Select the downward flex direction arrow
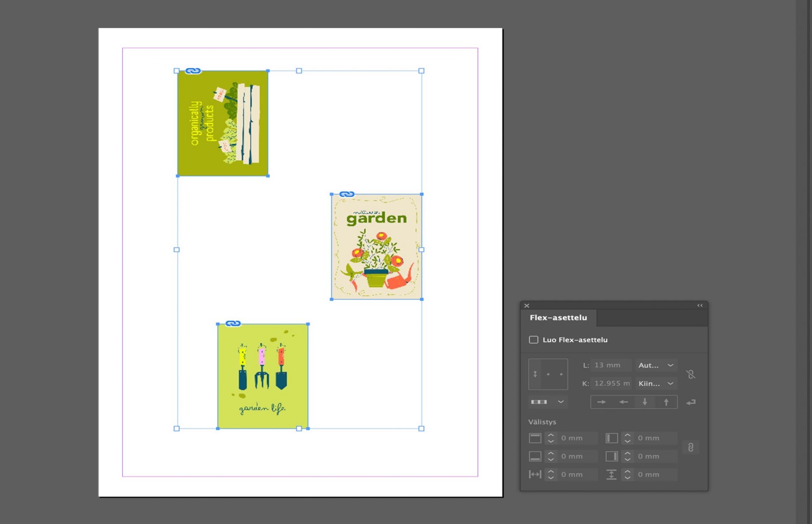 click(x=645, y=402)
